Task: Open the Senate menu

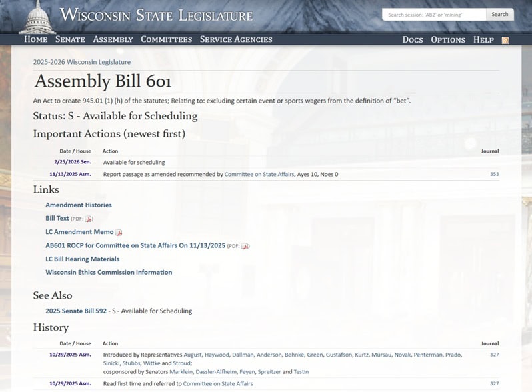Action: click(70, 39)
